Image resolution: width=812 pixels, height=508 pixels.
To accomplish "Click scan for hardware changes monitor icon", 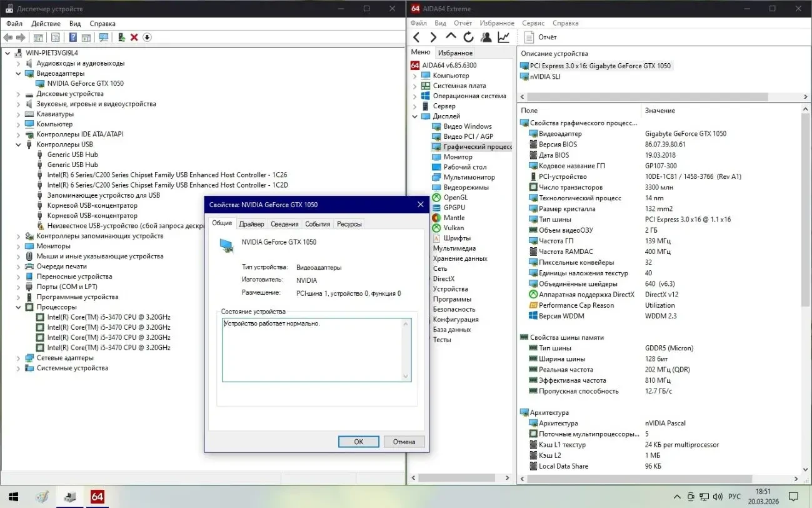I will click(104, 38).
